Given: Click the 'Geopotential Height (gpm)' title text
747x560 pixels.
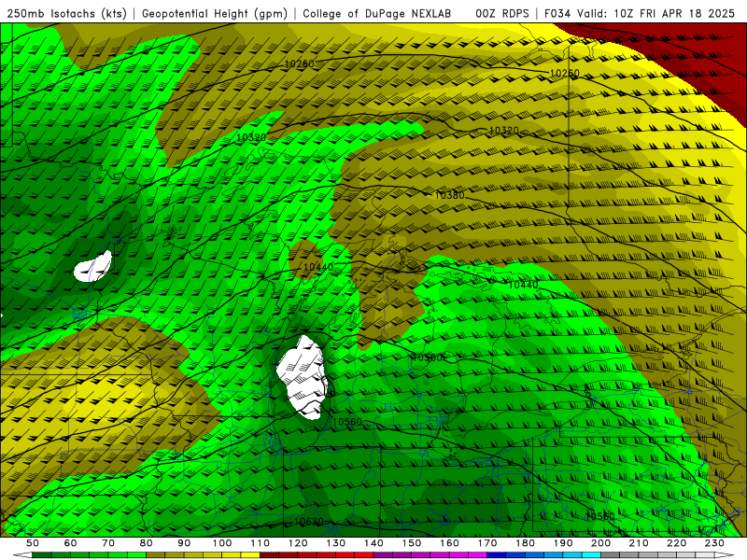Looking at the screenshot, I should pyautogui.click(x=215, y=13).
